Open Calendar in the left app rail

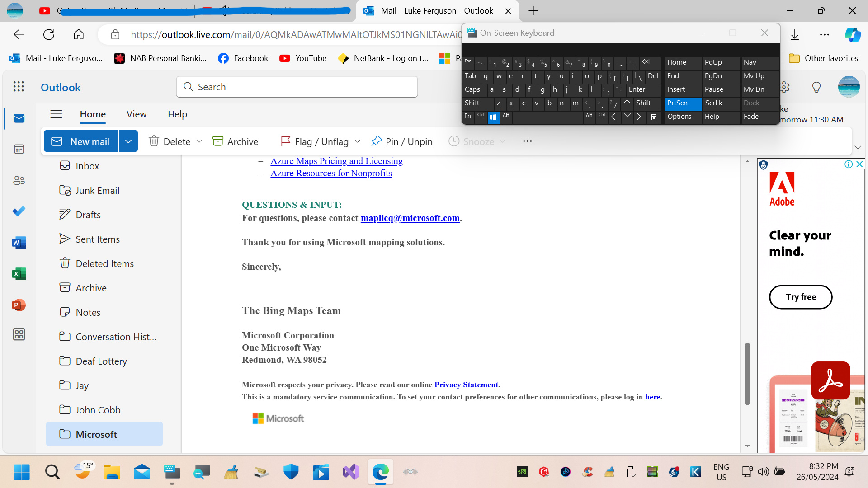point(19,149)
